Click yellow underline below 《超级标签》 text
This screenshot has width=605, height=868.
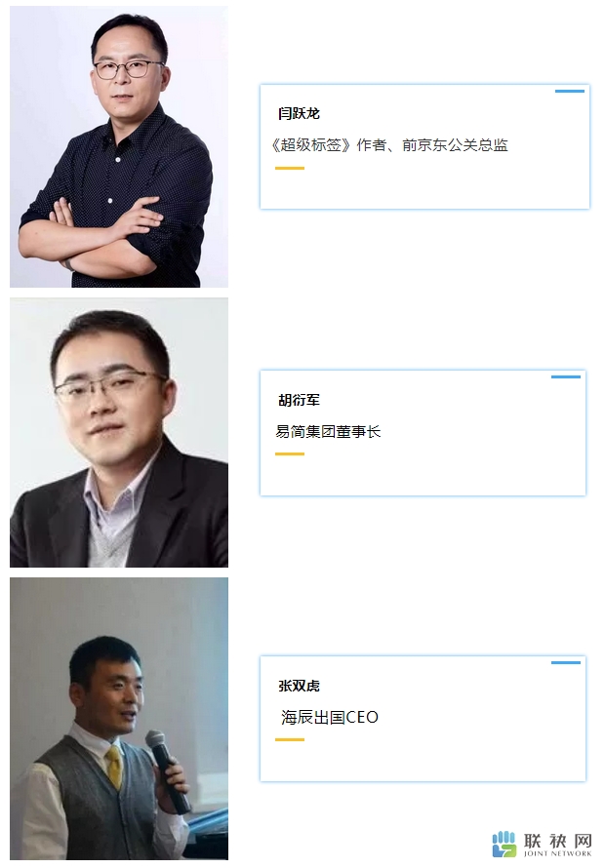point(290,168)
